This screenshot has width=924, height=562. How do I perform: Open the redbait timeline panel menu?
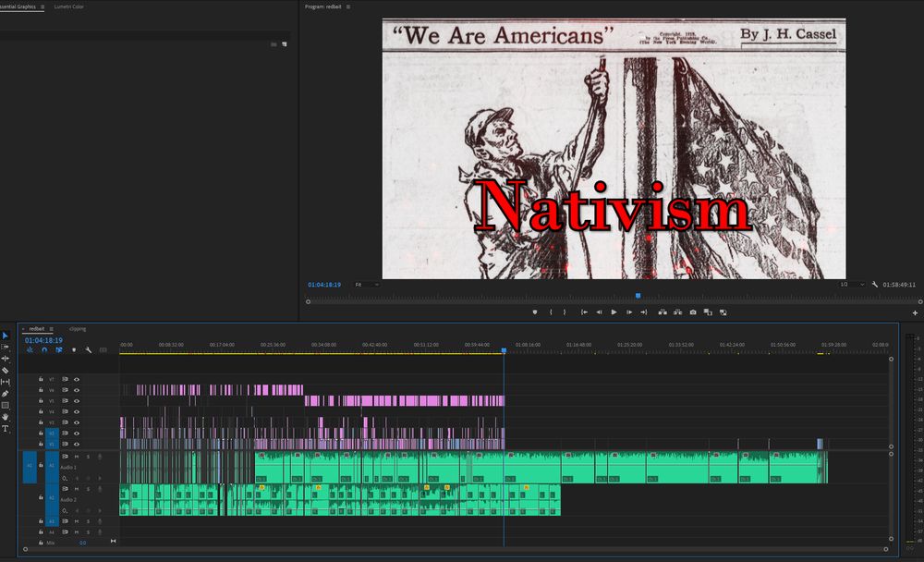(51, 329)
